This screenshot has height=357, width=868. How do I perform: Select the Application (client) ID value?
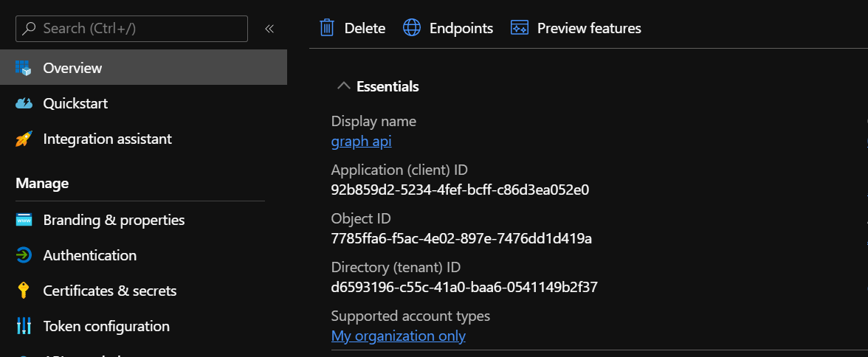click(460, 190)
